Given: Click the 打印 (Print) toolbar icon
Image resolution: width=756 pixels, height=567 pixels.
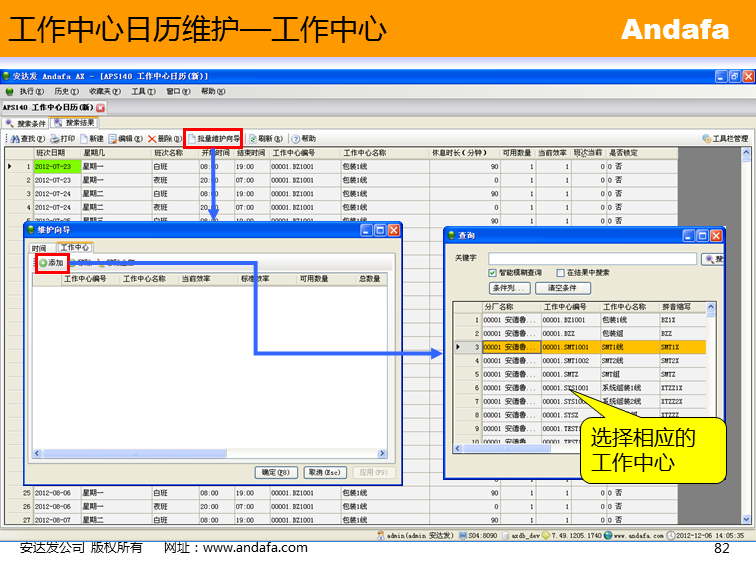Looking at the screenshot, I should click(x=61, y=139).
